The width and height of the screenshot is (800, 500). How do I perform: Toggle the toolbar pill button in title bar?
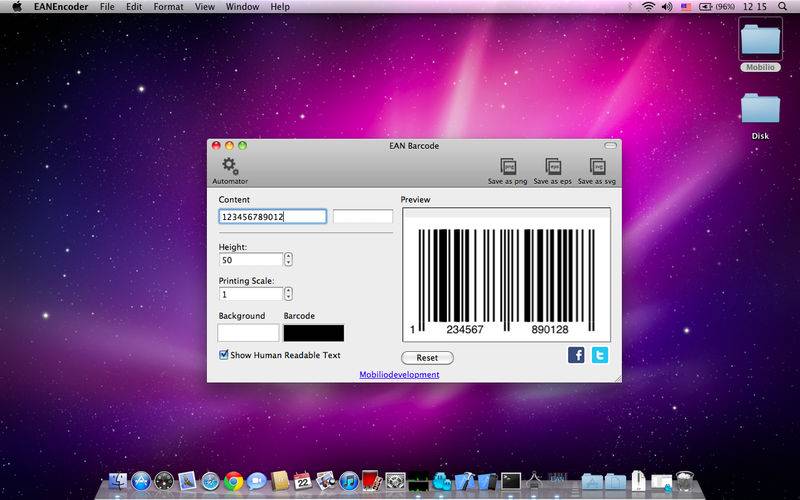610,146
